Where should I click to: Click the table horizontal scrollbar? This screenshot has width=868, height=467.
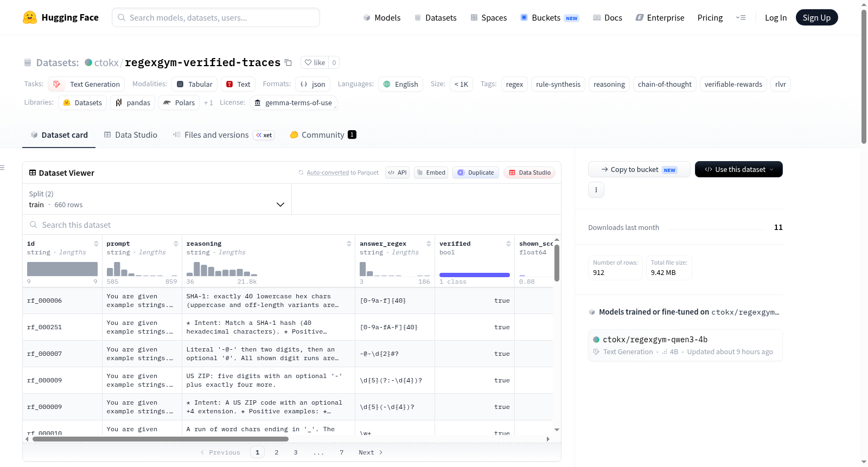tap(161, 439)
